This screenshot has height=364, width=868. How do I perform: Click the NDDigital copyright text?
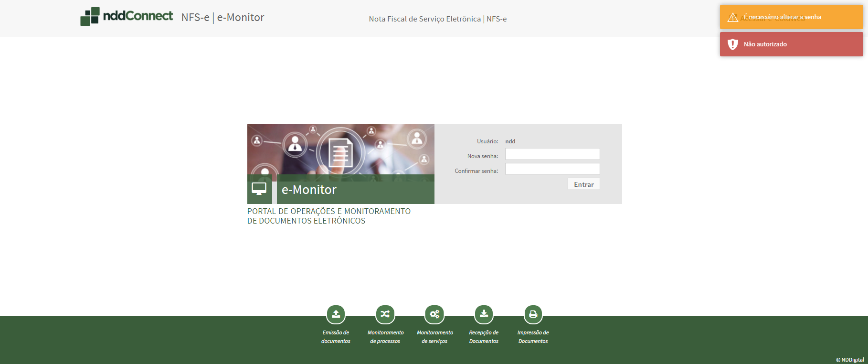tap(850, 360)
